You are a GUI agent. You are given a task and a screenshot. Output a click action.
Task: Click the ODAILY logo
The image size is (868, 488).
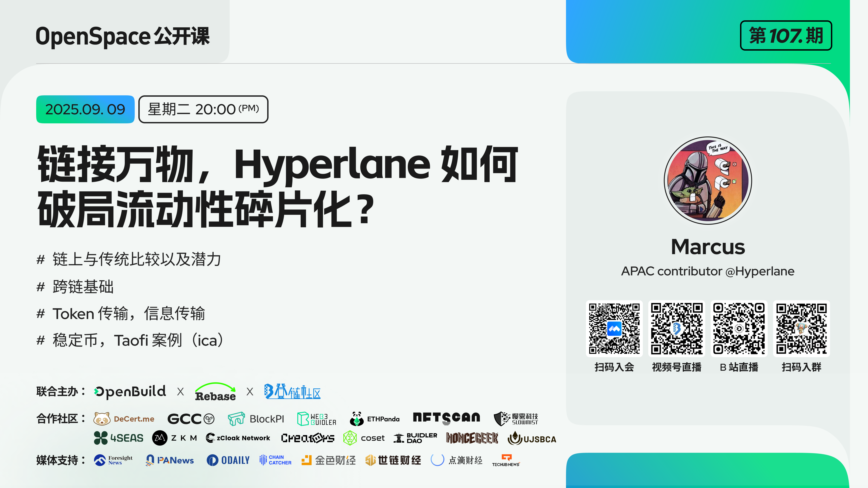pyautogui.click(x=228, y=460)
